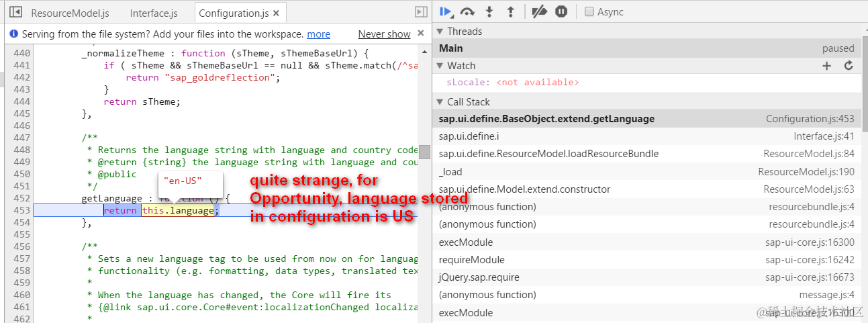Select the _load stack frame
The image size is (868, 323).
(646, 172)
